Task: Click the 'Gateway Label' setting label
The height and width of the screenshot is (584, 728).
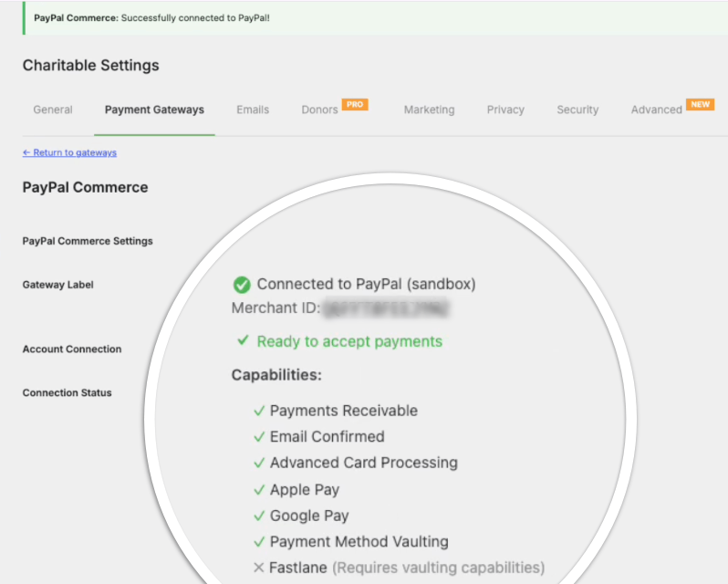Action: click(x=58, y=285)
